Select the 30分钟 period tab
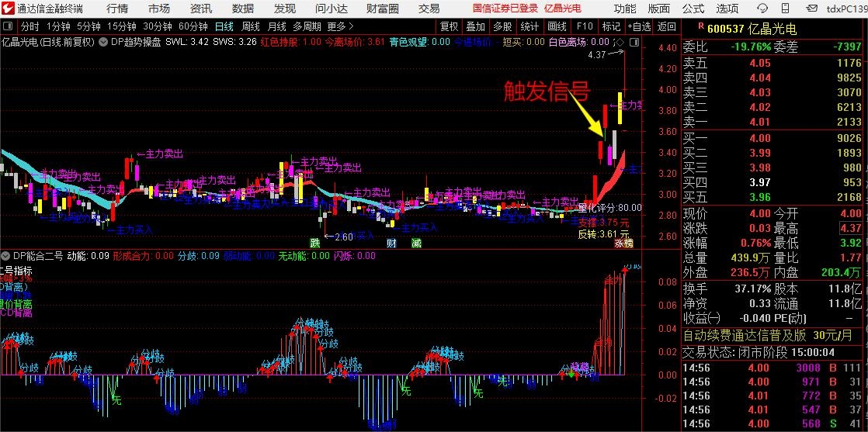 click(x=158, y=26)
